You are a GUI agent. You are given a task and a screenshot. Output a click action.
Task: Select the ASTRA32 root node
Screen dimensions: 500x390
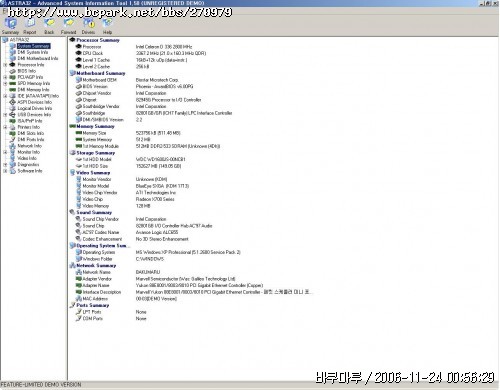tap(19, 40)
